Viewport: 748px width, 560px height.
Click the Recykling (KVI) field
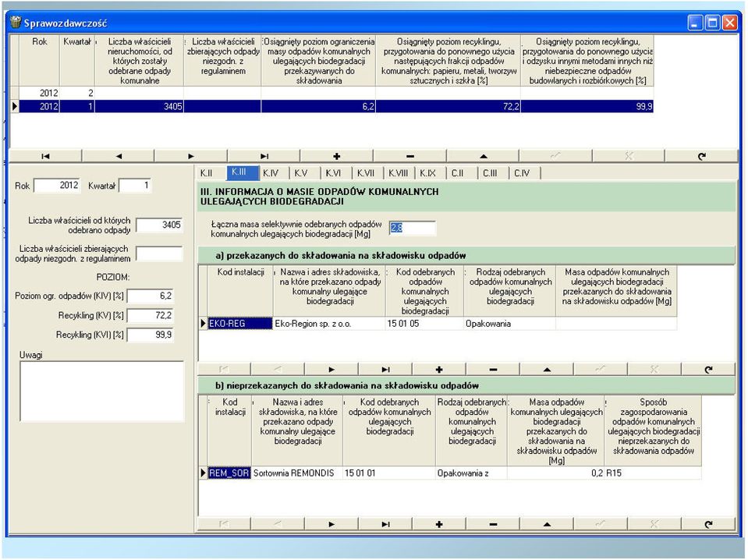point(151,335)
